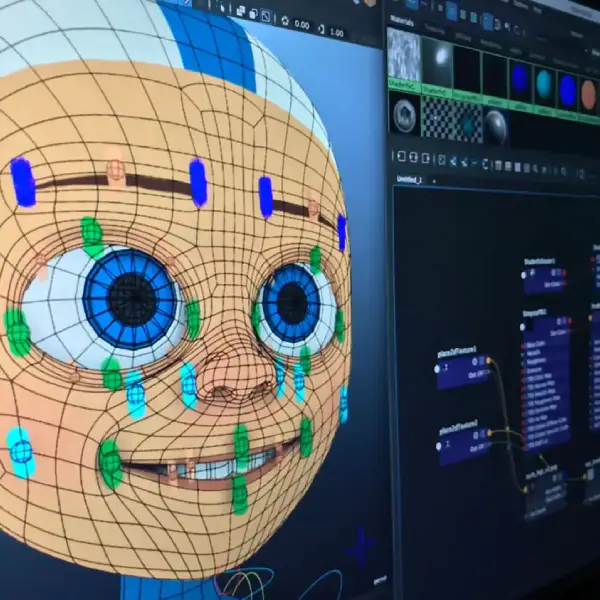Toggle the left circle port on place2dTexture1 node
Viewport: 600px width, 600px height.
[x=437, y=368]
